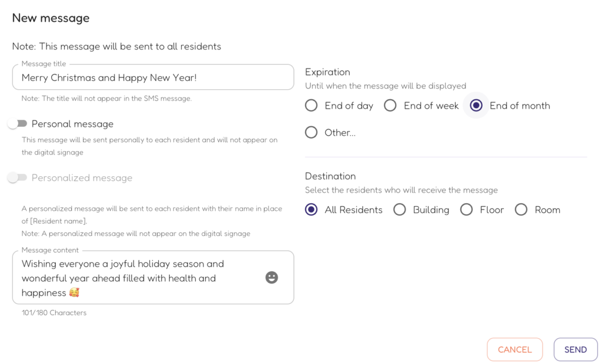
Task: Select End of day expiration
Action: point(312,106)
